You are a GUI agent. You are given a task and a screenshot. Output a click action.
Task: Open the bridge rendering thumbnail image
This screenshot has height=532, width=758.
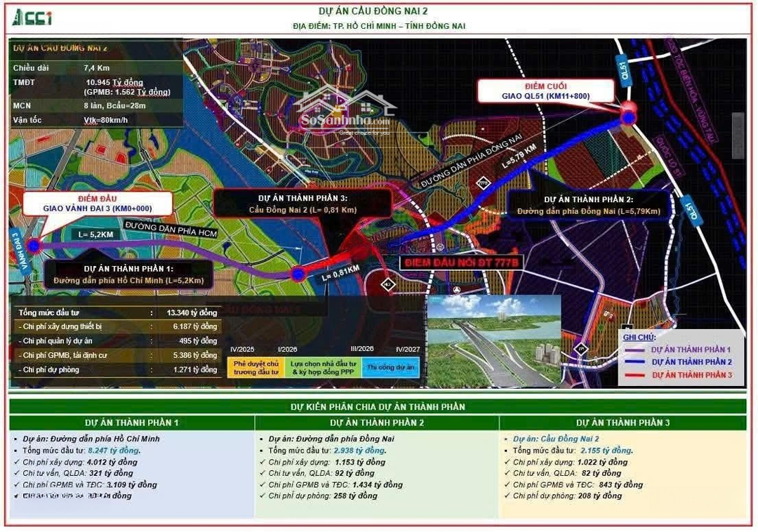click(x=493, y=340)
